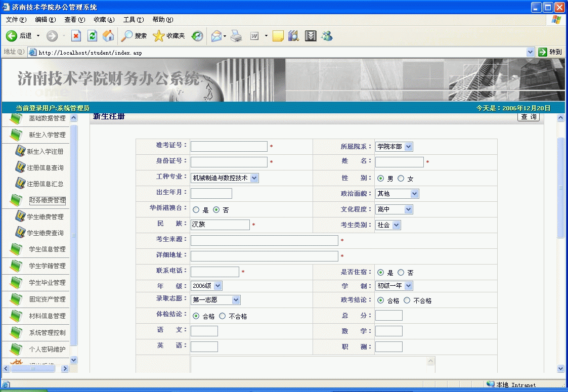The width and height of the screenshot is (568, 392).
Task: Select 男 for gender
Action: click(380, 178)
